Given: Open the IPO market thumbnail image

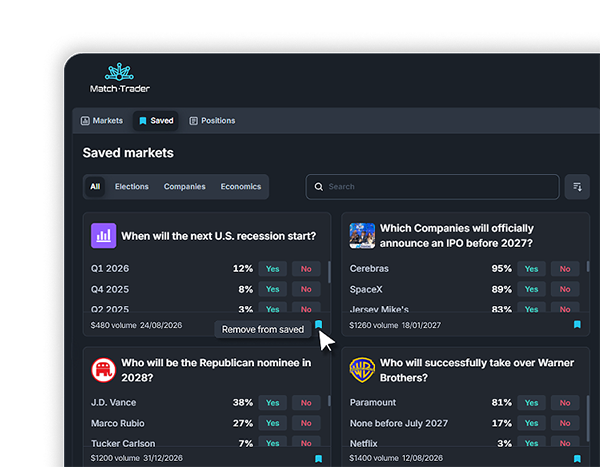Looking at the screenshot, I should [x=362, y=236].
